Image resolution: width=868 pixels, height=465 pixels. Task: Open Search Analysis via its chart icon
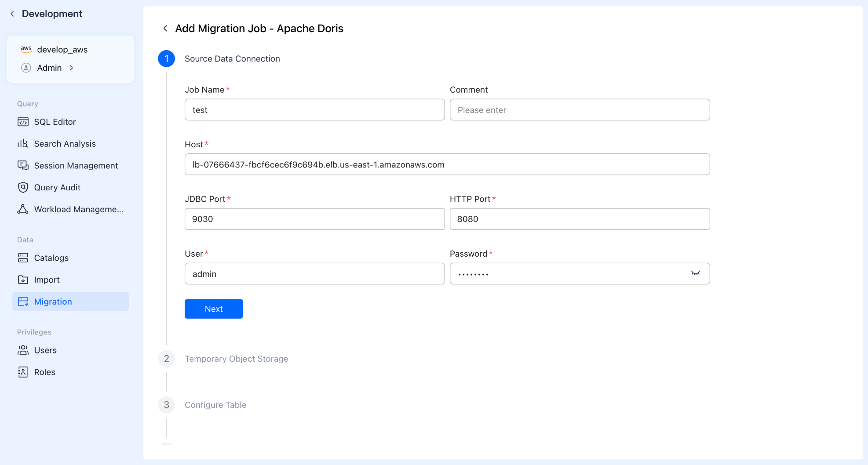[x=23, y=144]
